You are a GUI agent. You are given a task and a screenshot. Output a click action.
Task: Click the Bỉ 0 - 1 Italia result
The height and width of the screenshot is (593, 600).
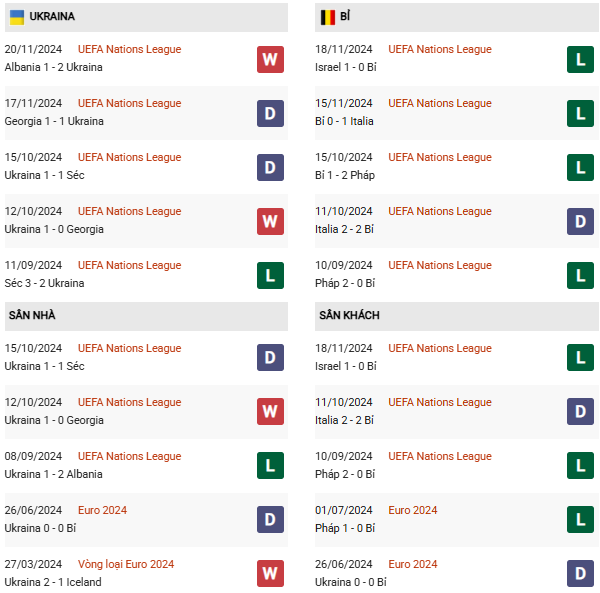344,121
